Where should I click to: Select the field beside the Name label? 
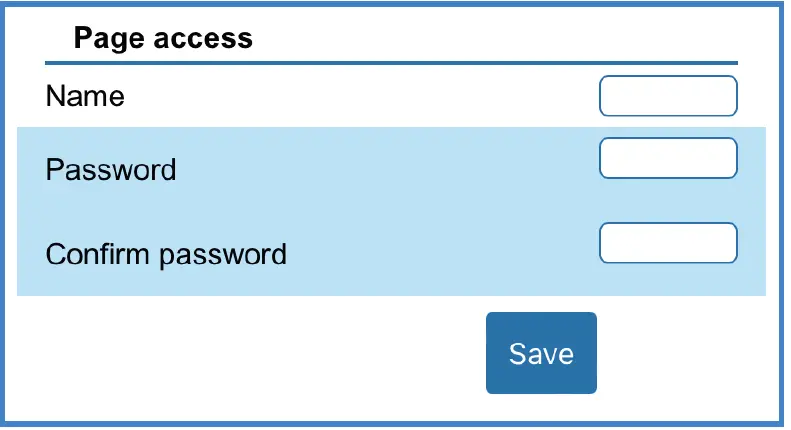tap(668, 96)
